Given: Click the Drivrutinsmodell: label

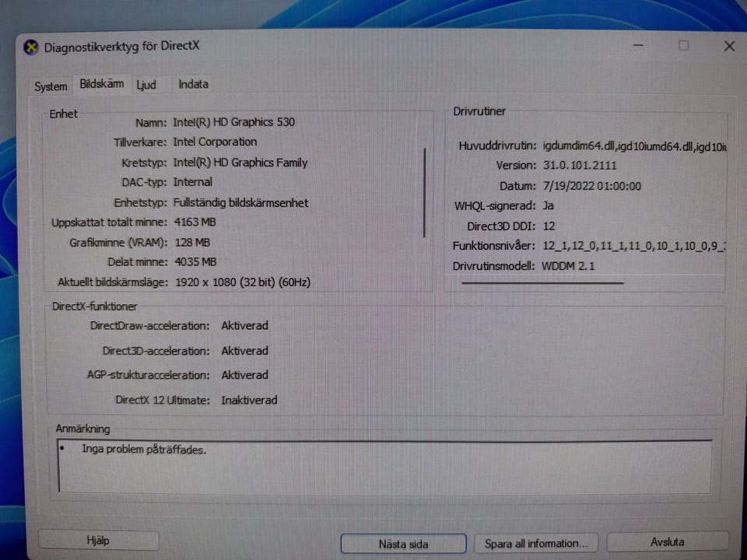Looking at the screenshot, I should (x=493, y=266).
